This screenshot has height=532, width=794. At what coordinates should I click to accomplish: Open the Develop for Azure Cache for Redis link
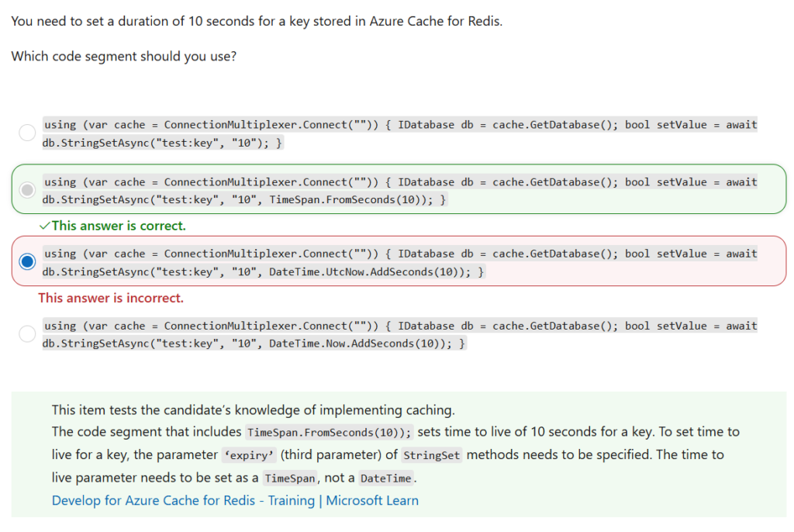click(235, 500)
